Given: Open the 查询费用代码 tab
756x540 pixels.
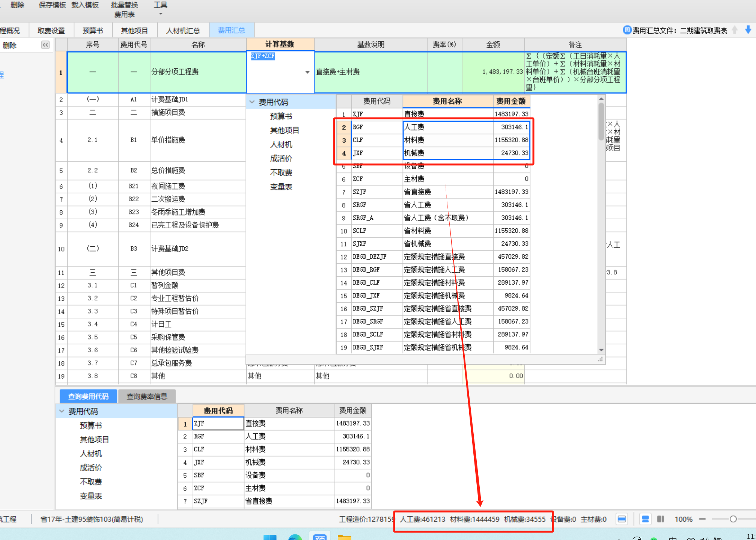Looking at the screenshot, I should [x=88, y=396].
